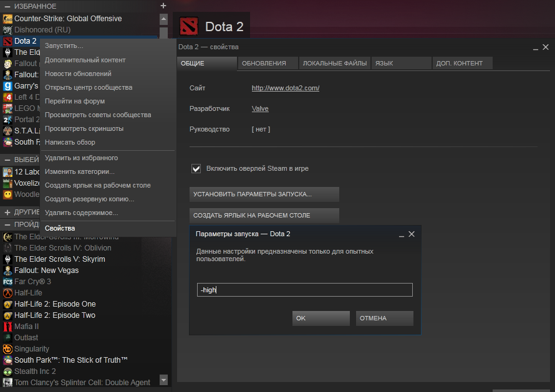The width and height of the screenshot is (555, 392).
Task: Click the S.T.A.L.K.E.R. game icon
Action: click(x=7, y=131)
